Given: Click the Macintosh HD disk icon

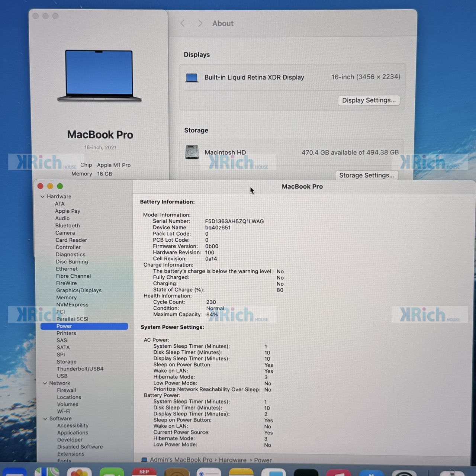Looking at the screenshot, I should 192,152.
